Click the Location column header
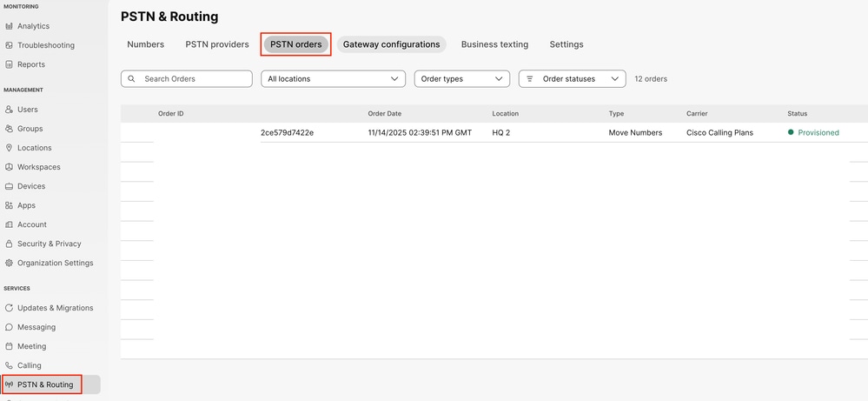Screen dimensions: 868x401 coord(506,114)
